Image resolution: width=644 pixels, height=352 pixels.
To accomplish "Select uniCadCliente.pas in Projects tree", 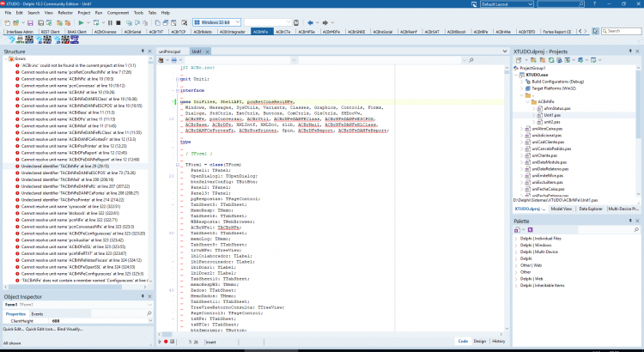I will (x=549, y=143).
